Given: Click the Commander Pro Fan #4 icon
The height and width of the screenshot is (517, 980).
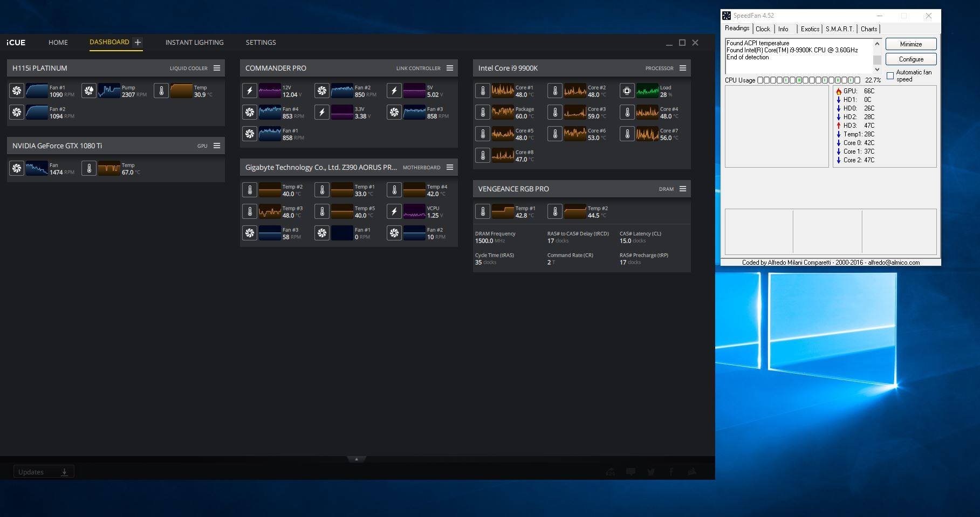Looking at the screenshot, I should click(250, 112).
